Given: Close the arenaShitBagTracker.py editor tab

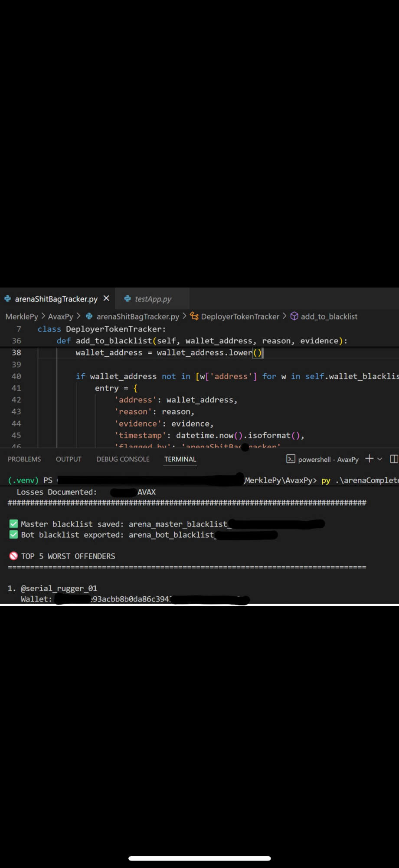Looking at the screenshot, I should pos(106,299).
